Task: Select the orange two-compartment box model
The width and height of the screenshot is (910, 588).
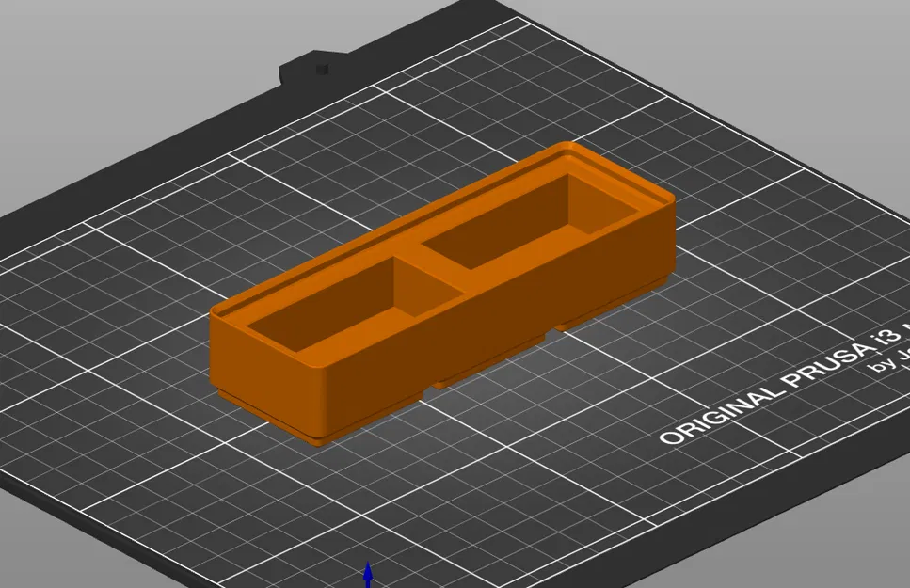Action: click(x=442, y=294)
